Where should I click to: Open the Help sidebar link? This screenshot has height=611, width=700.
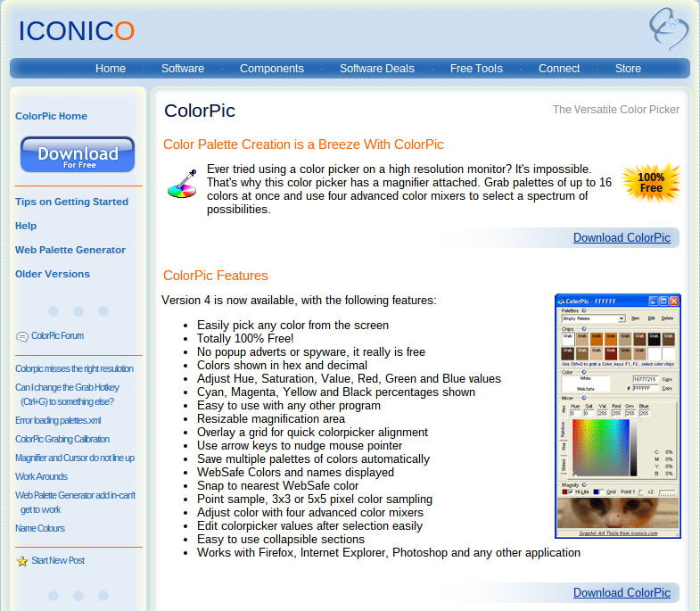(26, 226)
